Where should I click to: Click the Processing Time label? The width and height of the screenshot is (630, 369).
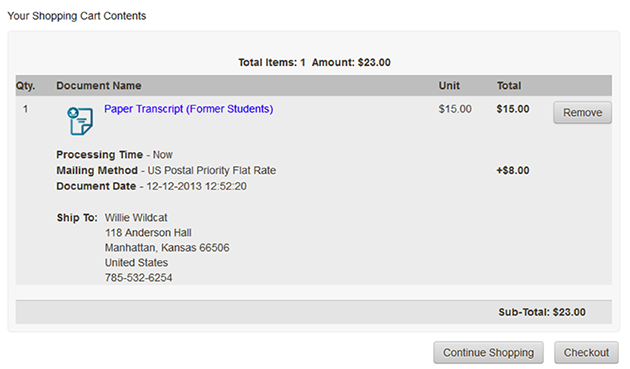tap(100, 155)
